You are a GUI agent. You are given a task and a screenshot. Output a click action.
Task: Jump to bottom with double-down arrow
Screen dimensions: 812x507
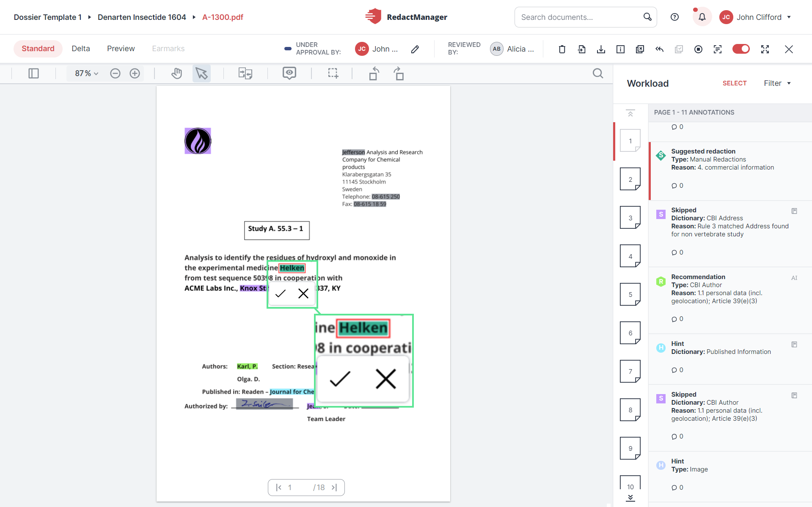(x=630, y=498)
